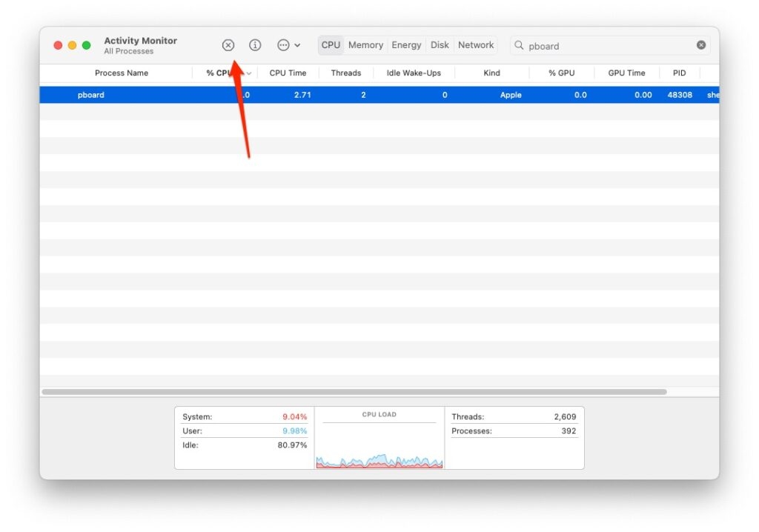The width and height of the screenshot is (759, 532).
Task: Open the process info inspector icon
Action: (x=255, y=45)
